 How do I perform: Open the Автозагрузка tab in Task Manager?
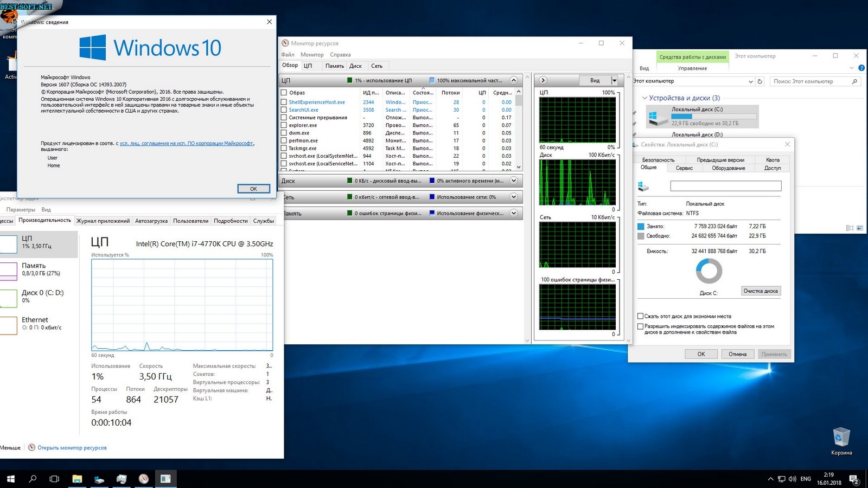click(151, 221)
